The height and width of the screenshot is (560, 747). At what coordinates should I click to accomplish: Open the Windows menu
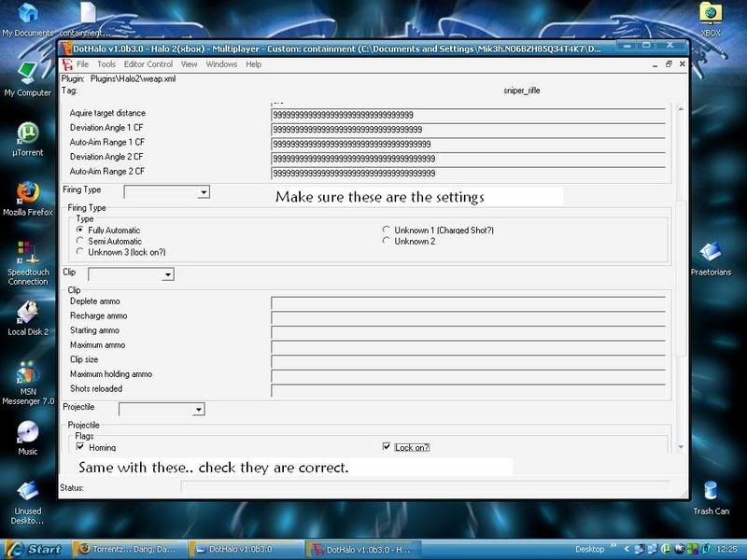(x=221, y=64)
